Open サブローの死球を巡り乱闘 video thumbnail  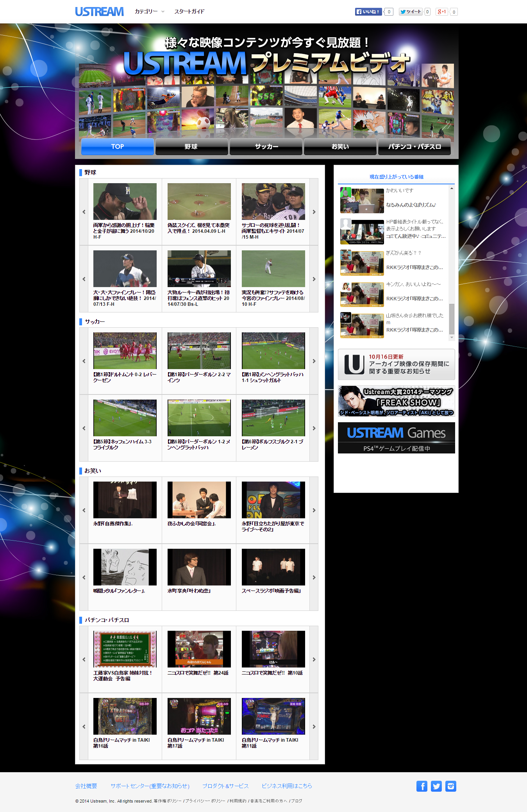[273, 202]
